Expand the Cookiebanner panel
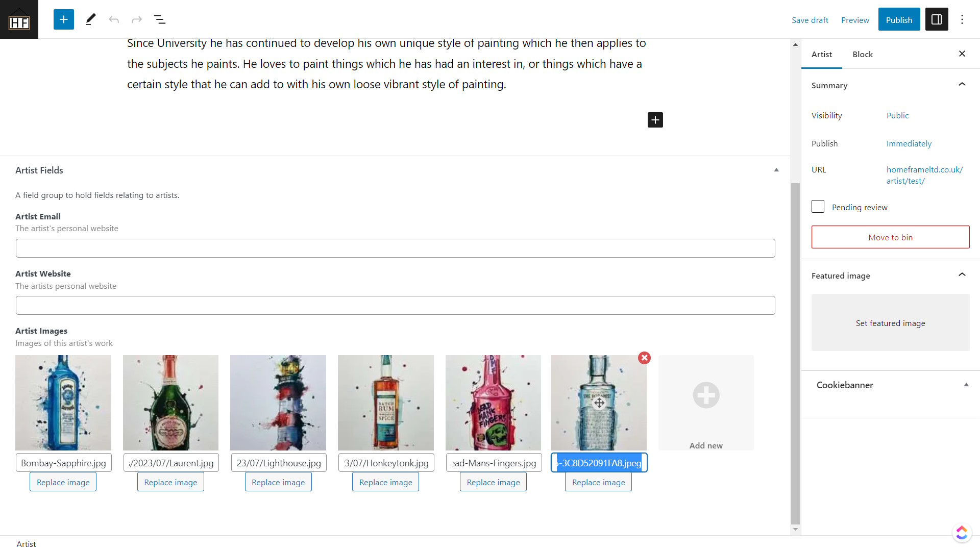Image resolution: width=980 pixels, height=551 pixels. [966, 385]
